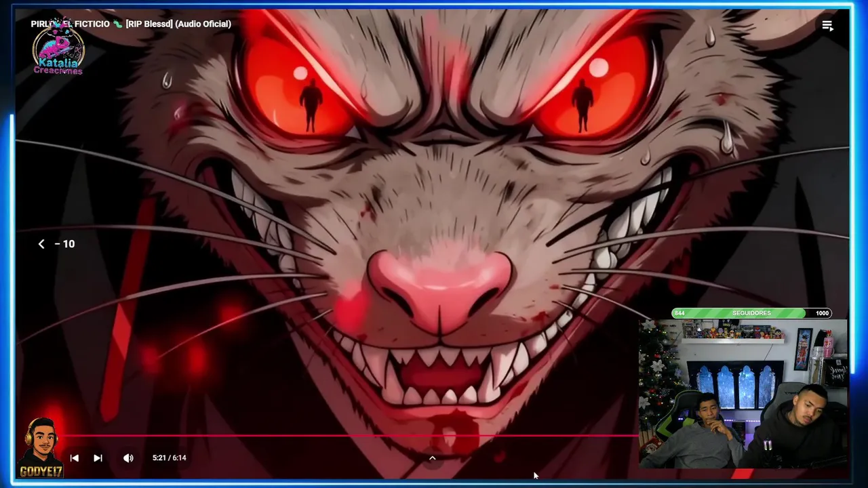
Task: Open the playlist queue icon
Action: click(x=827, y=26)
